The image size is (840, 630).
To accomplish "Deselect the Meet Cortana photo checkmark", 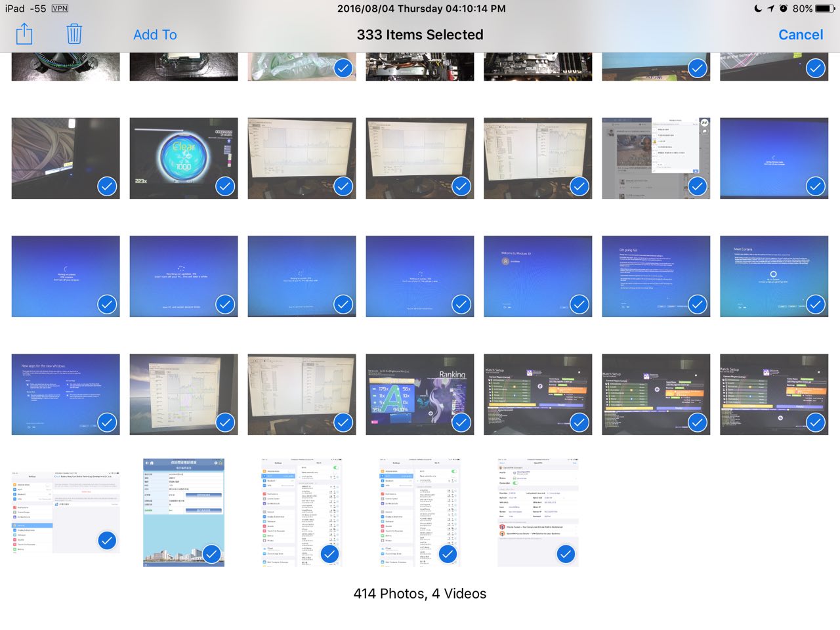I will point(815,304).
